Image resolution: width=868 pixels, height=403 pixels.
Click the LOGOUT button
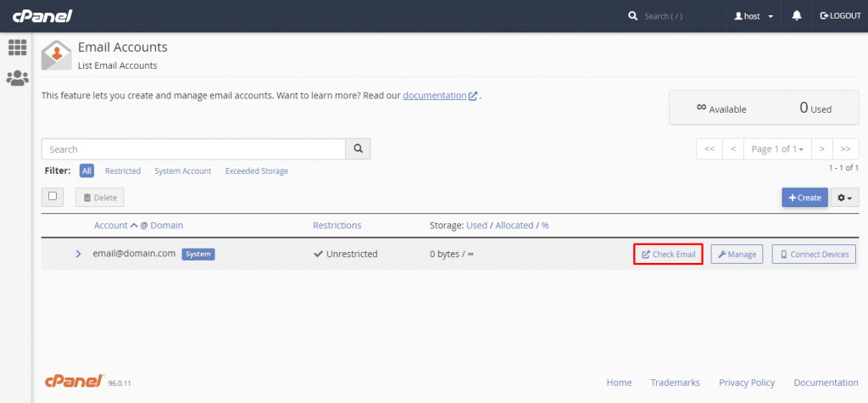point(840,16)
